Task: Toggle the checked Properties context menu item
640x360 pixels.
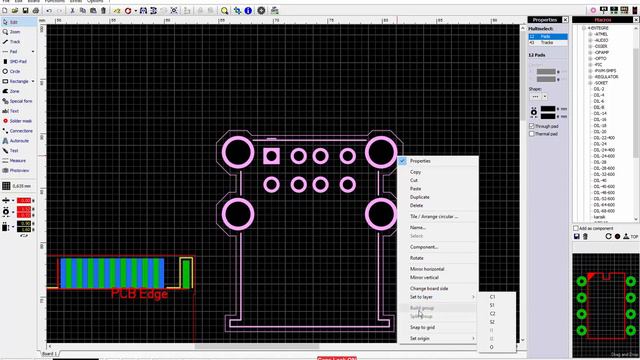Action: (x=438, y=161)
